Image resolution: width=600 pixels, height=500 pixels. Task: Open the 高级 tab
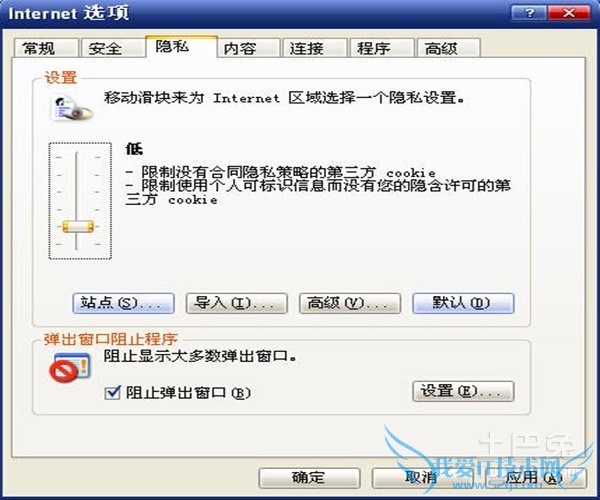(448, 48)
